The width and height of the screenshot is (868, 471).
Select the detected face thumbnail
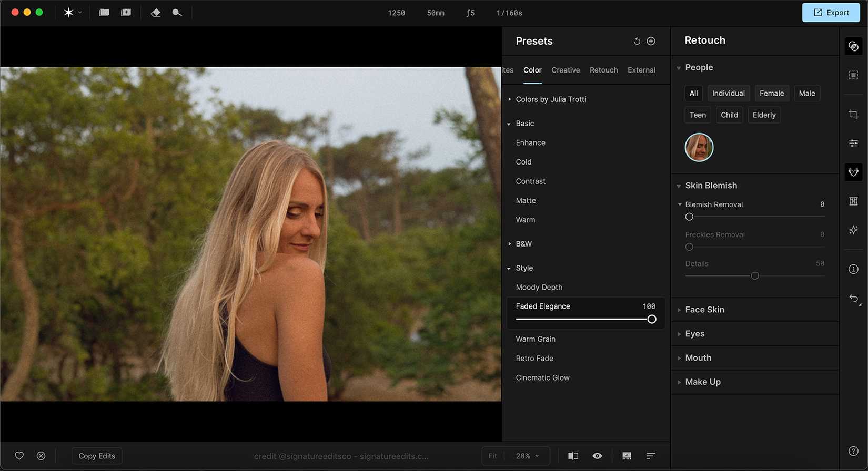click(x=699, y=147)
